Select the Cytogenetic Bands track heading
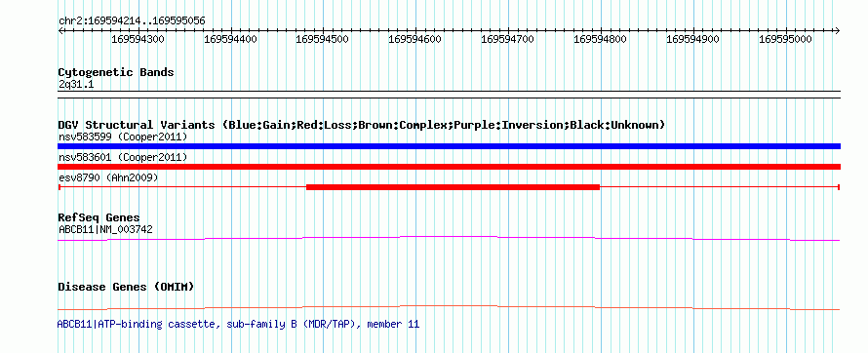Screen dimensions: 868x353 coord(116,72)
